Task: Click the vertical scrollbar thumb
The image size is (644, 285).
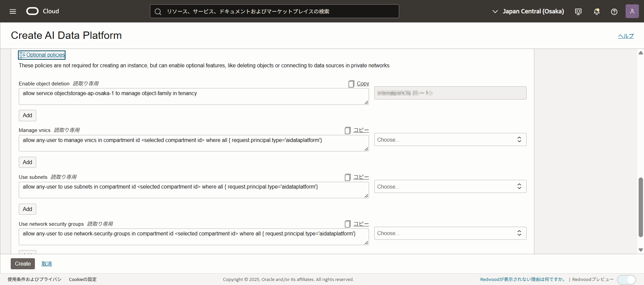Action: coord(641,207)
